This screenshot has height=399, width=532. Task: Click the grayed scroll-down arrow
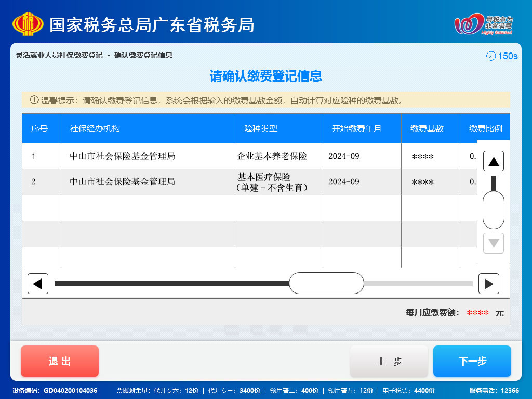point(493,243)
